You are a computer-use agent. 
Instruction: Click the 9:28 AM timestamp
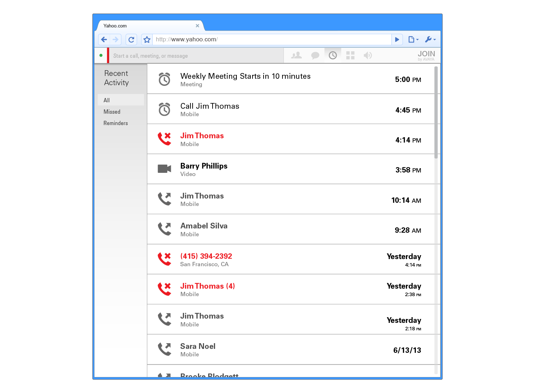coord(408,230)
